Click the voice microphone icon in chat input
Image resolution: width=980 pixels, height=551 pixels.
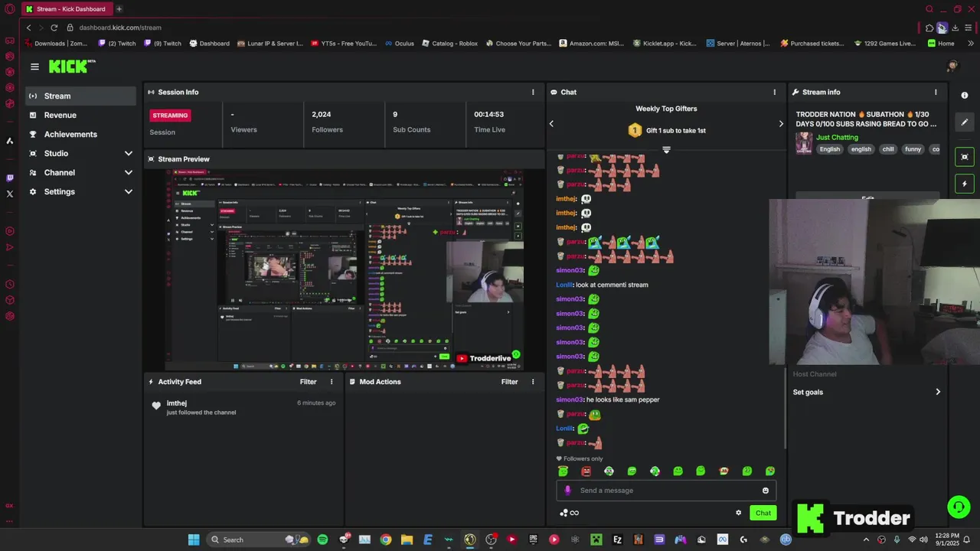click(567, 491)
